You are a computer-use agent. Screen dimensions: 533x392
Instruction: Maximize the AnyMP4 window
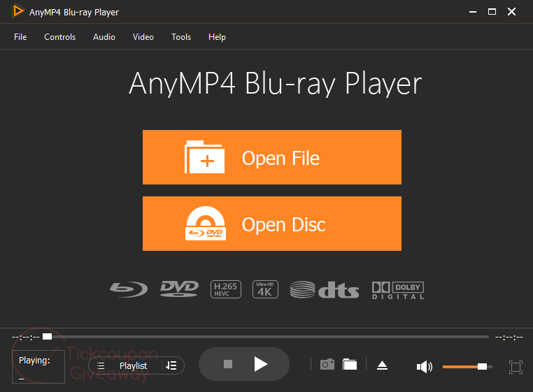coord(492,12)
